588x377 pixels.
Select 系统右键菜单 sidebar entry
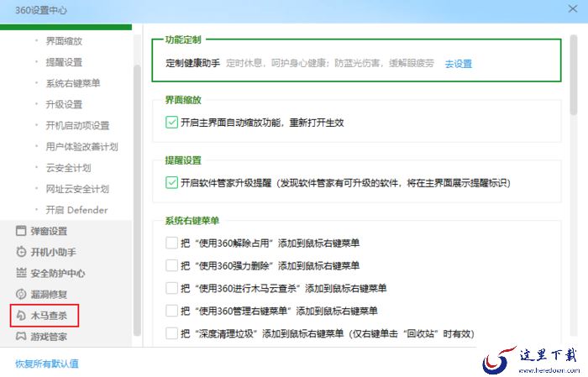[x=73, y=83]
